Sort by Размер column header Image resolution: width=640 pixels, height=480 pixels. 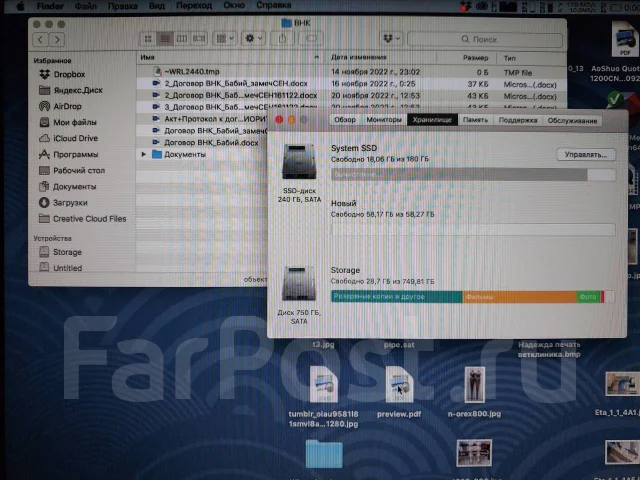click(x=475, y=58)
